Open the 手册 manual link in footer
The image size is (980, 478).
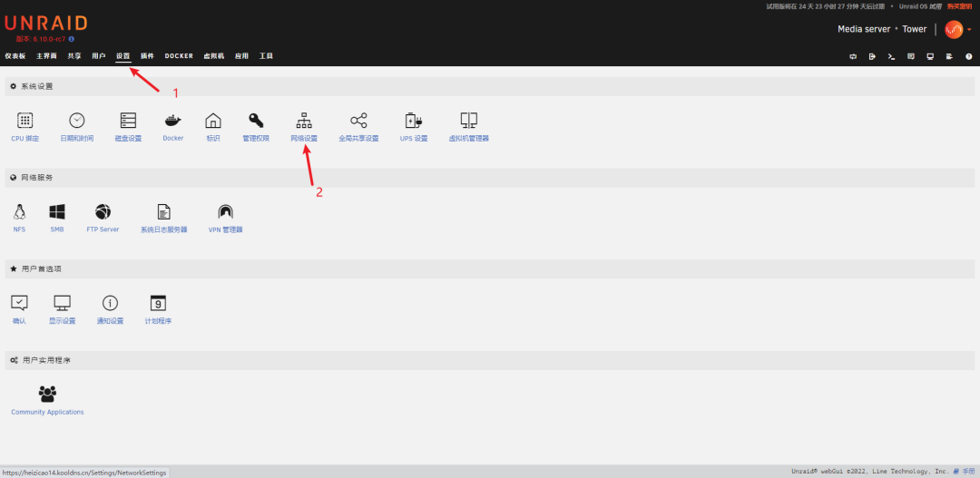(x=964, y=472)
